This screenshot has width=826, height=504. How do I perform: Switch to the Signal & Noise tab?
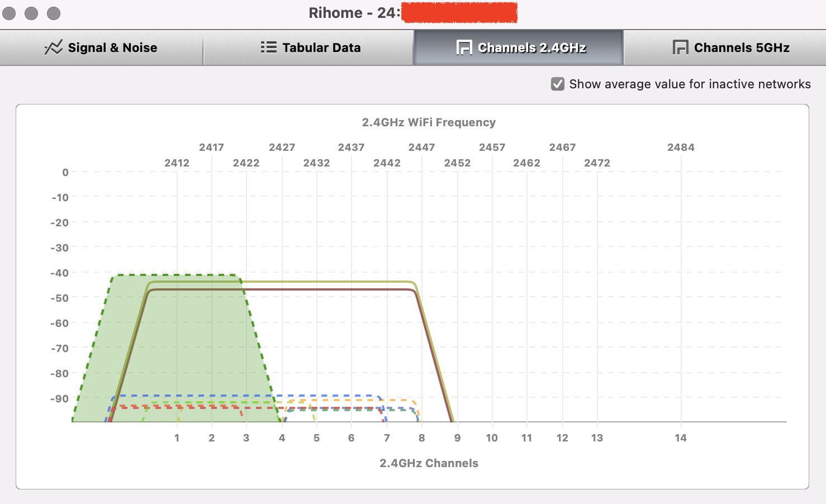pyautogui.click(x=101, y=47)
